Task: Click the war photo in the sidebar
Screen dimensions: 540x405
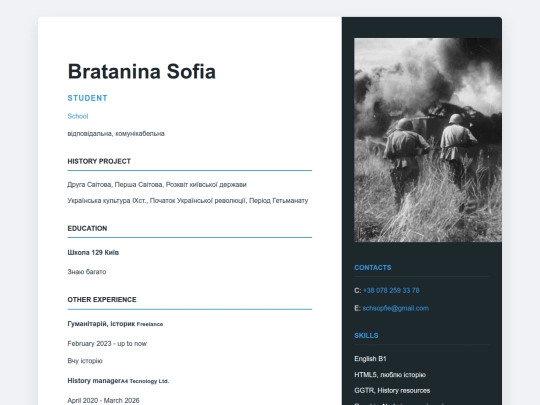Action: coord(428,140)
